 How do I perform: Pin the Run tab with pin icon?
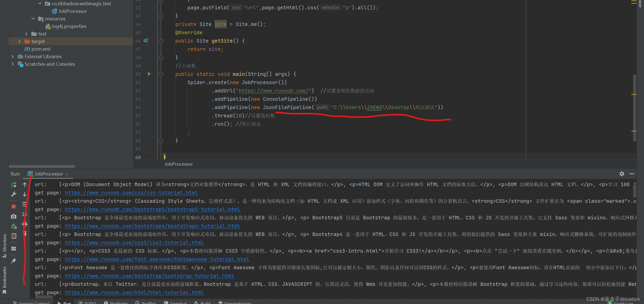[x=14, y=261]
